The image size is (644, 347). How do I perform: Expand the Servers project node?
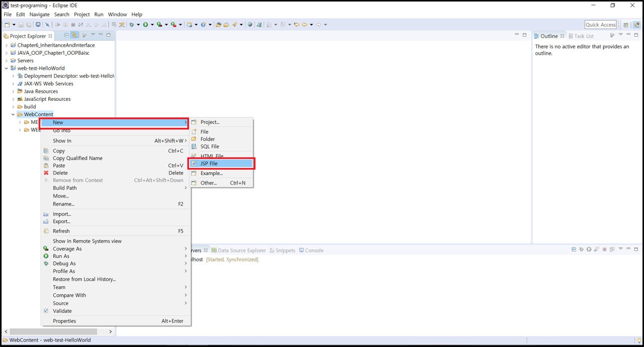(7, 61)
